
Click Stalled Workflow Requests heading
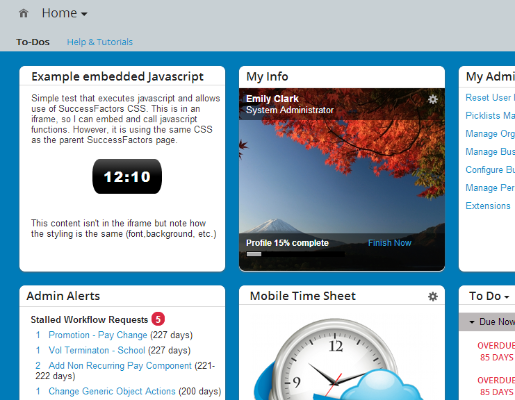(x=89, y=320)
